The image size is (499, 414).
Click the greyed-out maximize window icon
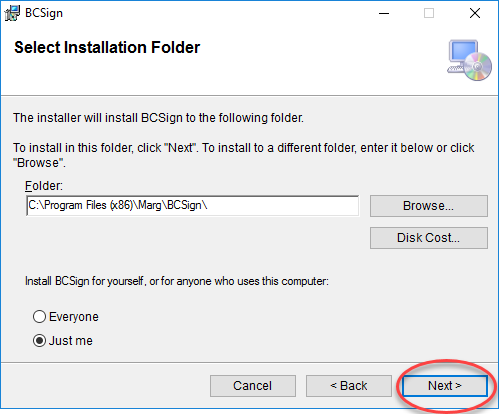[429, 13]
